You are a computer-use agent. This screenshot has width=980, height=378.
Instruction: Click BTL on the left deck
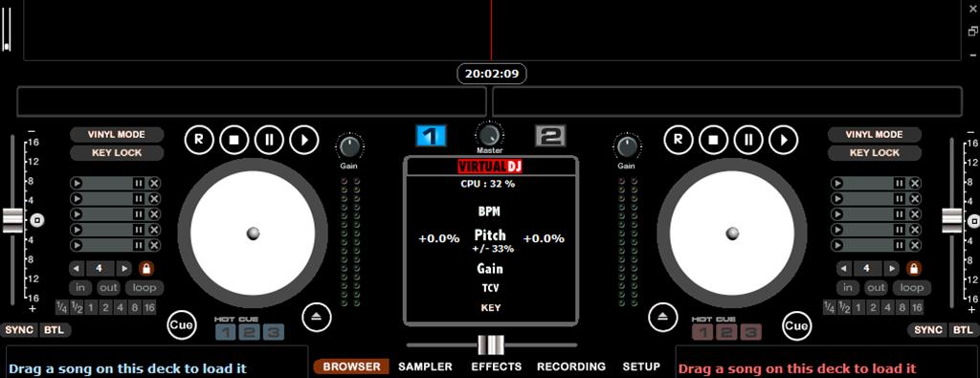click(56, 330)
